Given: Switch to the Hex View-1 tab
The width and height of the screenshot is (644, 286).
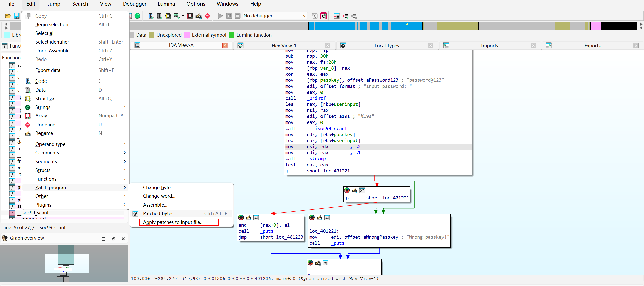Looking at the screenshot, I should click(x=284, y=46).
